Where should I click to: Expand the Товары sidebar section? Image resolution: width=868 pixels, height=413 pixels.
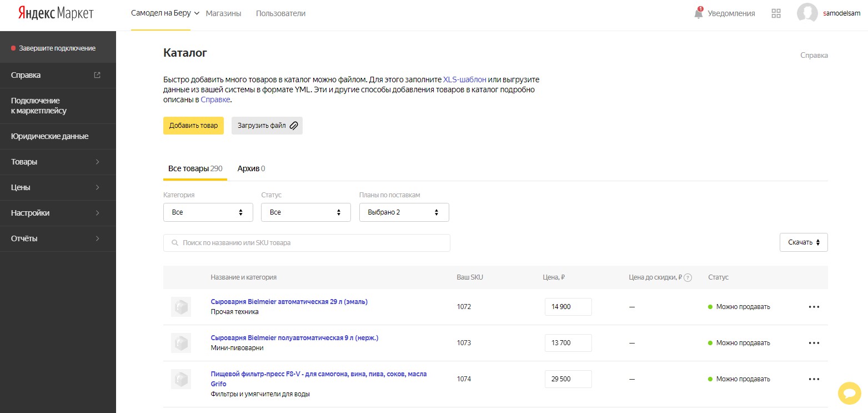pos(58,162)
